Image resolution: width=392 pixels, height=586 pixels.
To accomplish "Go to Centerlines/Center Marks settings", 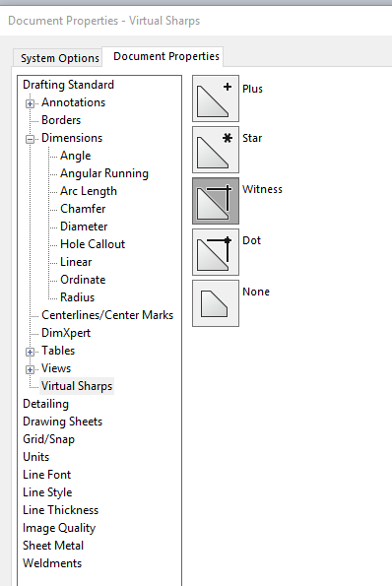I will click(x=107, y=315).
